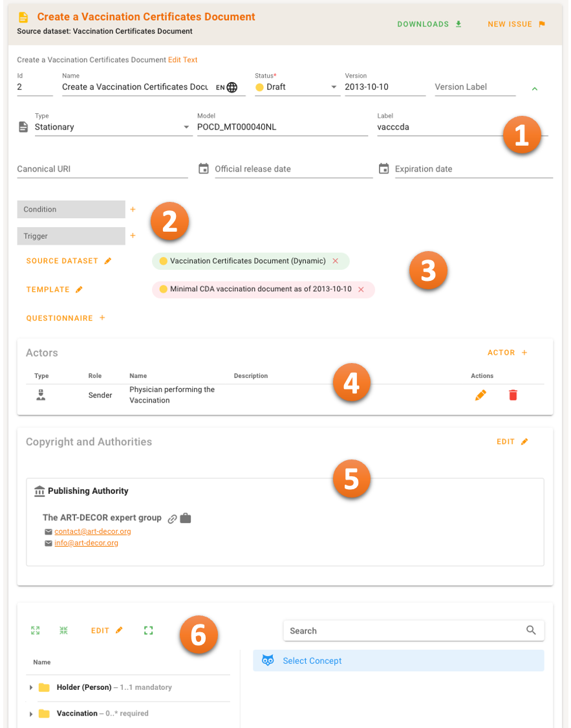Click the fullscreen icon beside Edit

pos(149,630)
